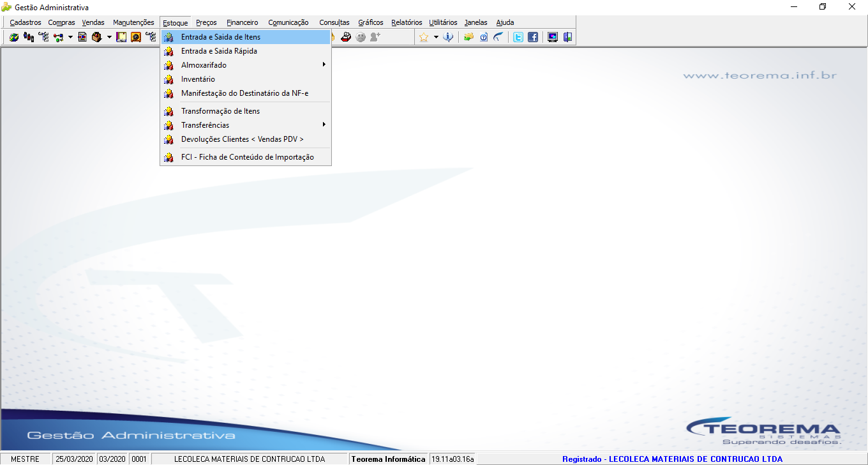Image resolution: width=868 pixels, height=465 pixels.
Task: Click the printer icon in the toolbar
Action: coord(346,37)
